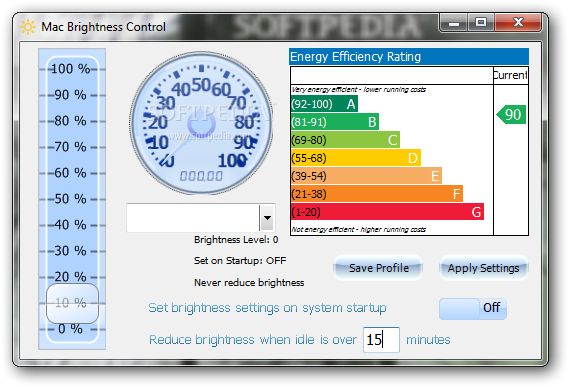Click the 70 % mark on slider

pyautogui.click(x=71, y=147)
